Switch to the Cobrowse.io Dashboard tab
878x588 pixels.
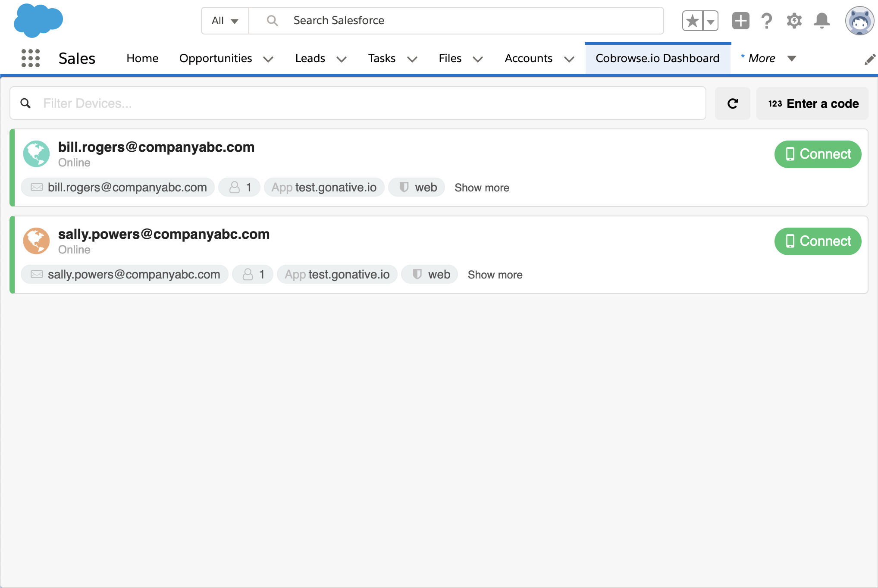(657, 58)
